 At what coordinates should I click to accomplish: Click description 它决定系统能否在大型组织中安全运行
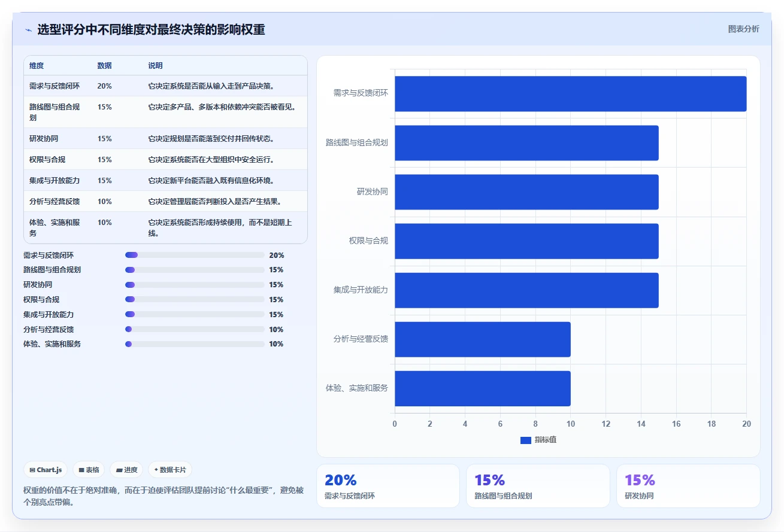[x=211, y=160]
